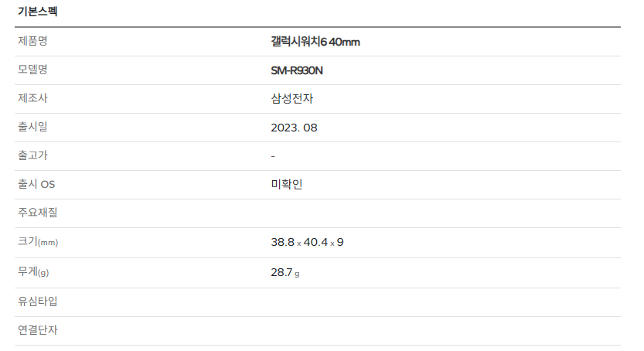This screenshot has width=644, height=351.
Task: Click the 주요재질 row label
Action: tap(37, 213)
